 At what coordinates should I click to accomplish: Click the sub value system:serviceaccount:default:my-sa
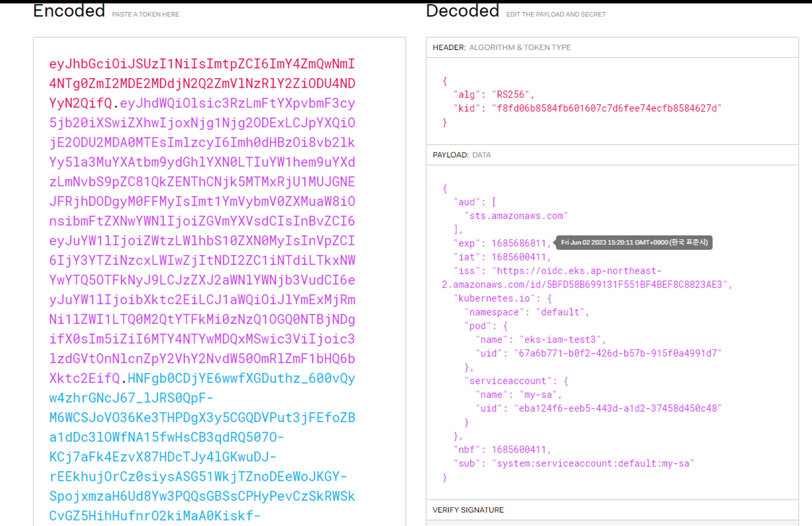592,463
